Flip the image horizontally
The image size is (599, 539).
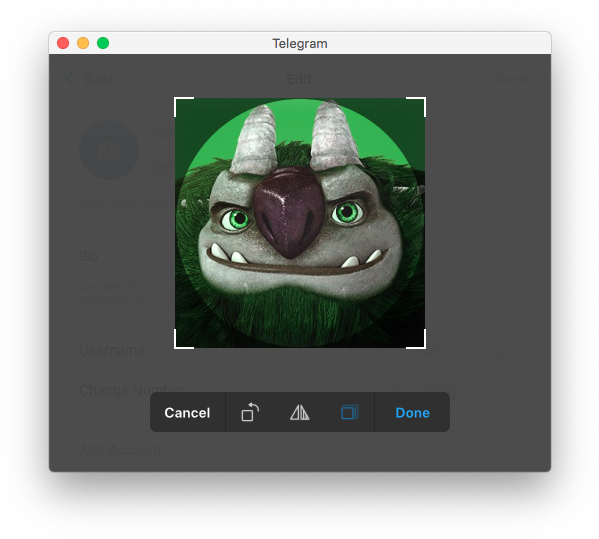(x=300, y=413)
